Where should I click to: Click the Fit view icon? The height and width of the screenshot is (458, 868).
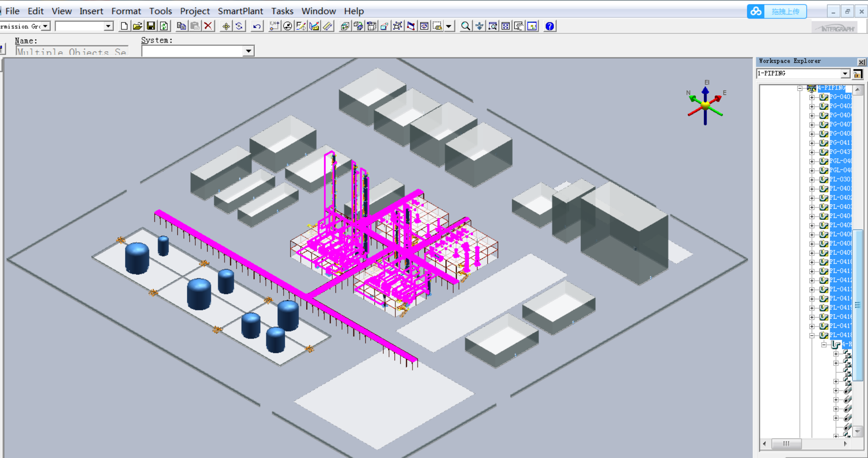pos(505,26)
